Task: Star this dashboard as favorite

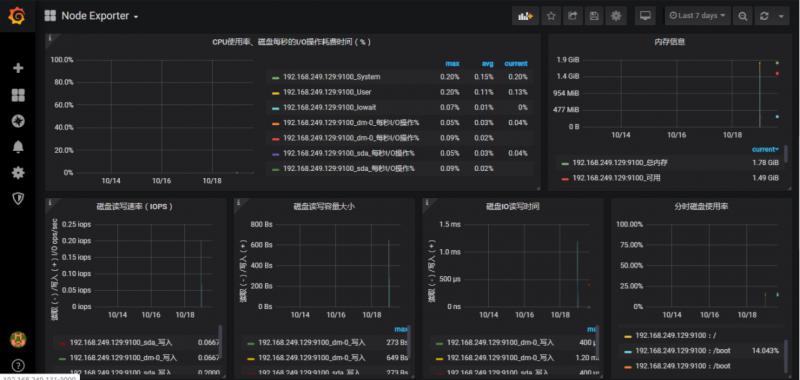Action: (x=551, y=16)
